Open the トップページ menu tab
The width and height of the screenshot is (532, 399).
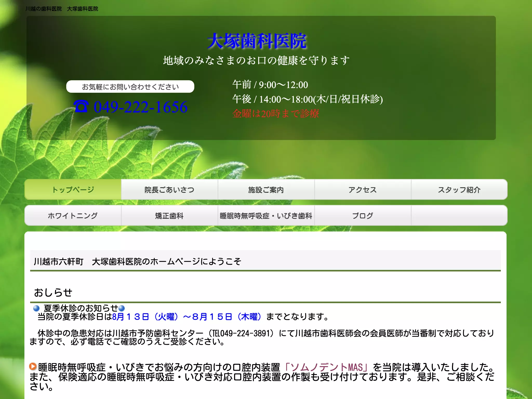point(73,189)
